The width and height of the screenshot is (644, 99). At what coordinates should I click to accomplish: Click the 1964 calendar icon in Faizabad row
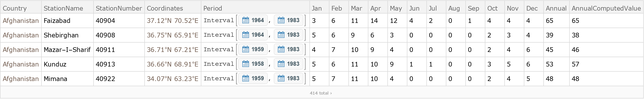point(246,20)
